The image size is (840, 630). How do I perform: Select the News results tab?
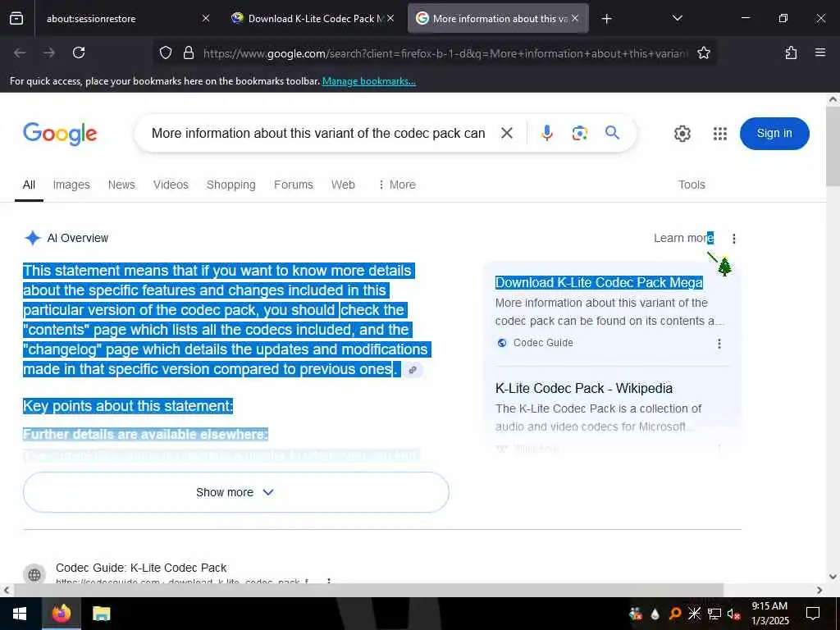121,185
